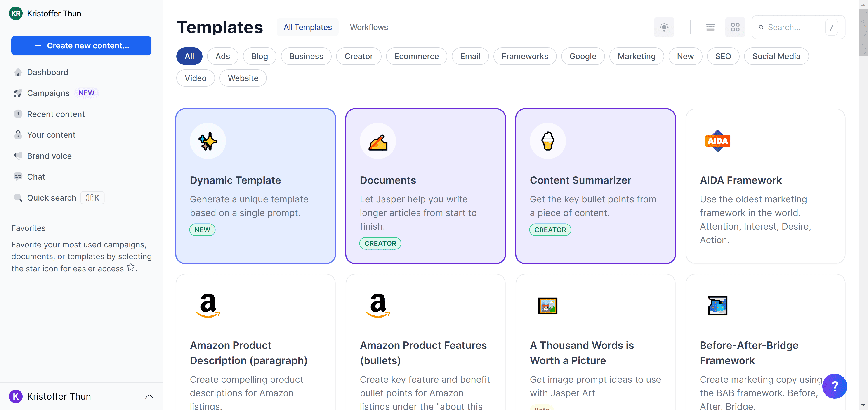Open Brand voice settings

point(49,156)
